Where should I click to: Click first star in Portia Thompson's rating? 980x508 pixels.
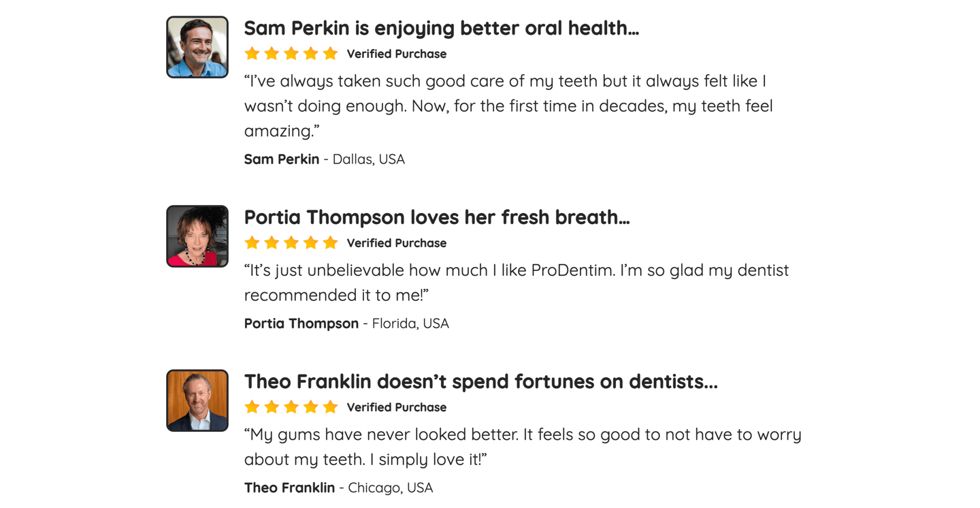(252, 242)
